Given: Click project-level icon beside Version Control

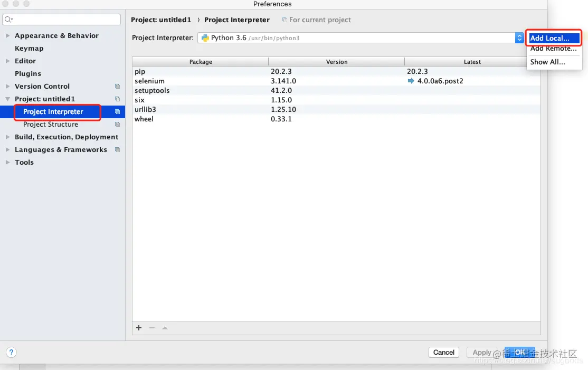Looking at the screenshot, I should [117, 86].
